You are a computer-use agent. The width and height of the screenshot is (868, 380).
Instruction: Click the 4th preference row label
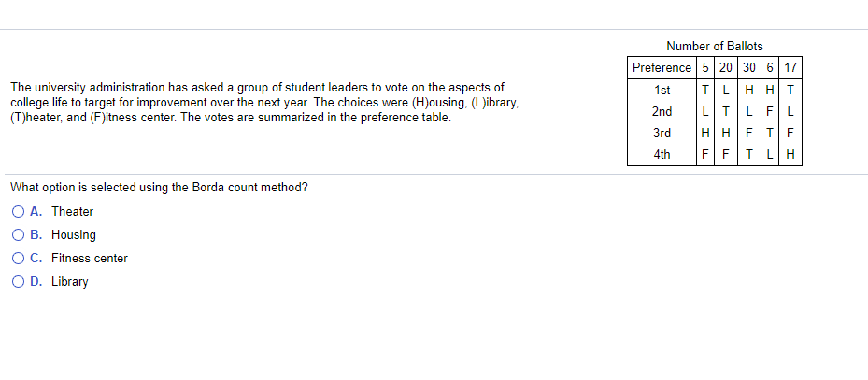pyautogui.click(x=662, y=154)
